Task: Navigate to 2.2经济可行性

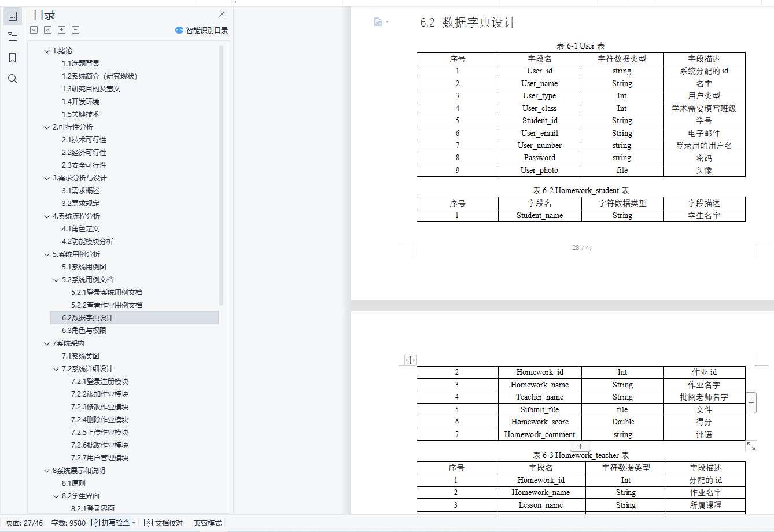Action: [x=84, y=153]
